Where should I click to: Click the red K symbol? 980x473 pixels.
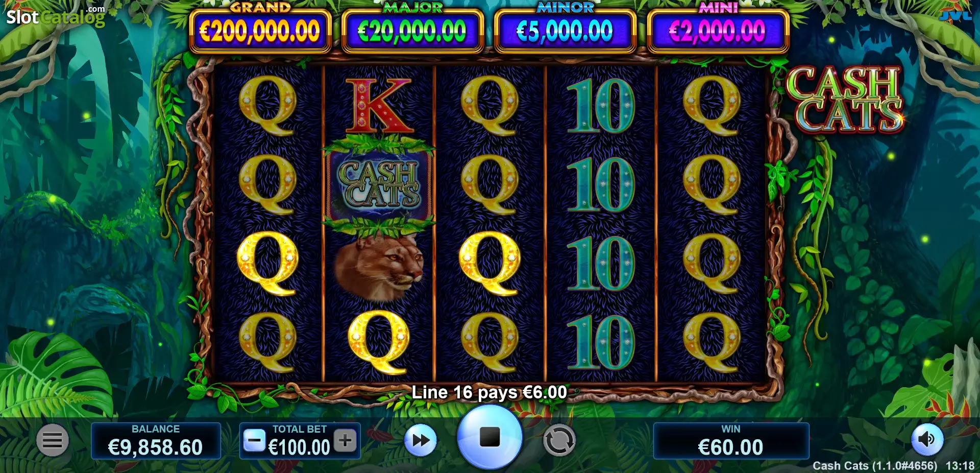coord(379,106)
